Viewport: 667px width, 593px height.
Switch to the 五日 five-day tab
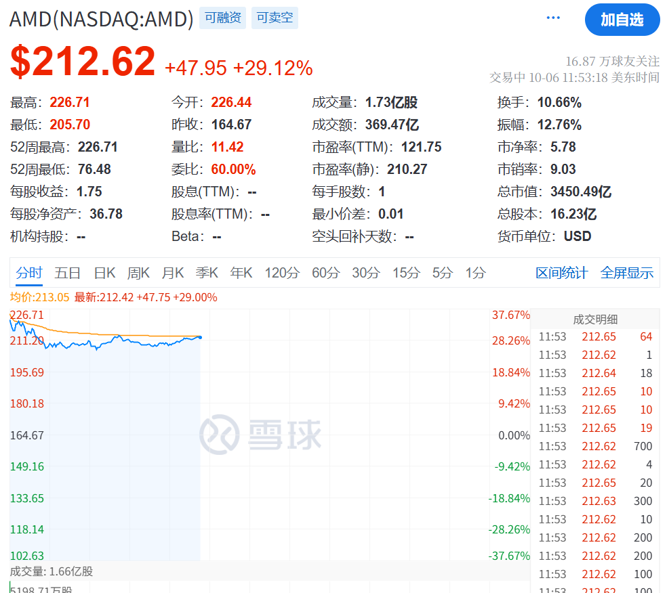pos(68,273)
